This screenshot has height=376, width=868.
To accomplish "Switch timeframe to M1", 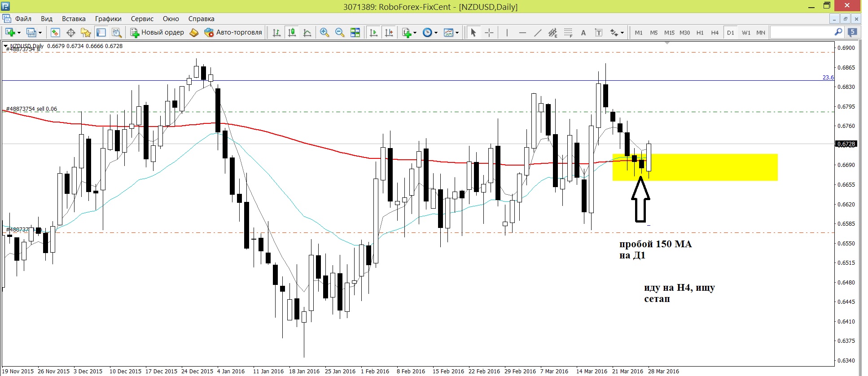I will point(639,32).
